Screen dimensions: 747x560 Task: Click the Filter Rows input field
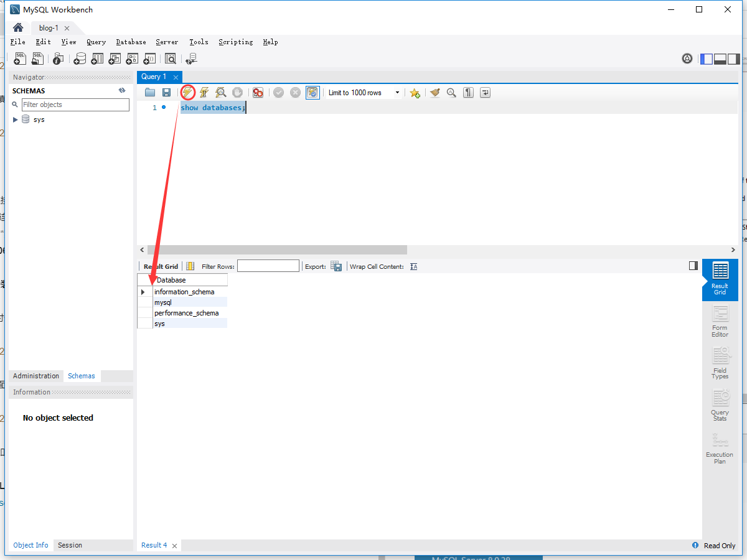point(268,266)
